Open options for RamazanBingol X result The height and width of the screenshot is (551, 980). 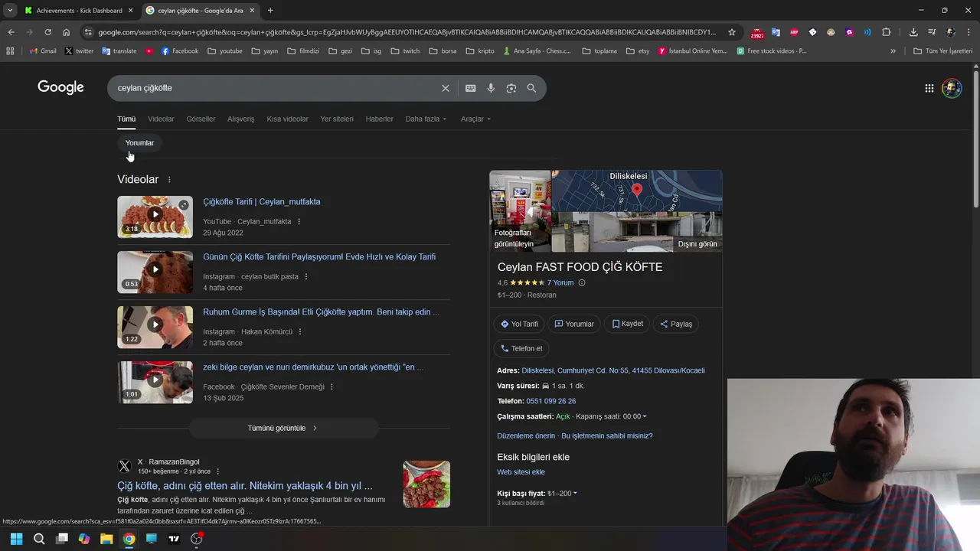coord(218,471)
